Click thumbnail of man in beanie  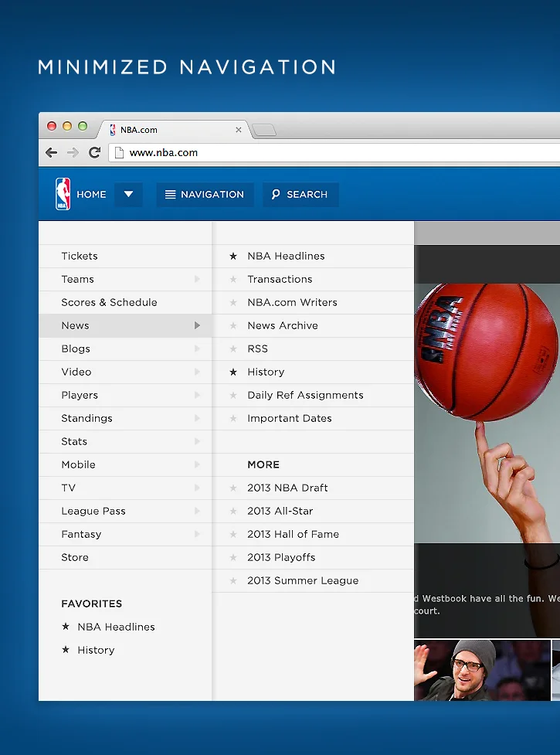[482, 670]
